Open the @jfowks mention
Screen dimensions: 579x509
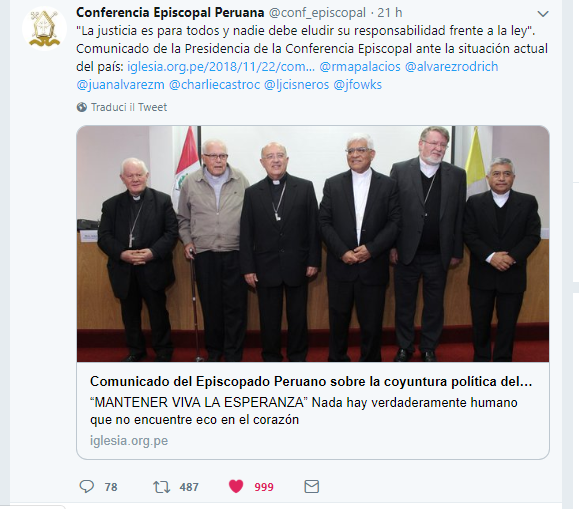pyautogui.click(x=357, y=85)
